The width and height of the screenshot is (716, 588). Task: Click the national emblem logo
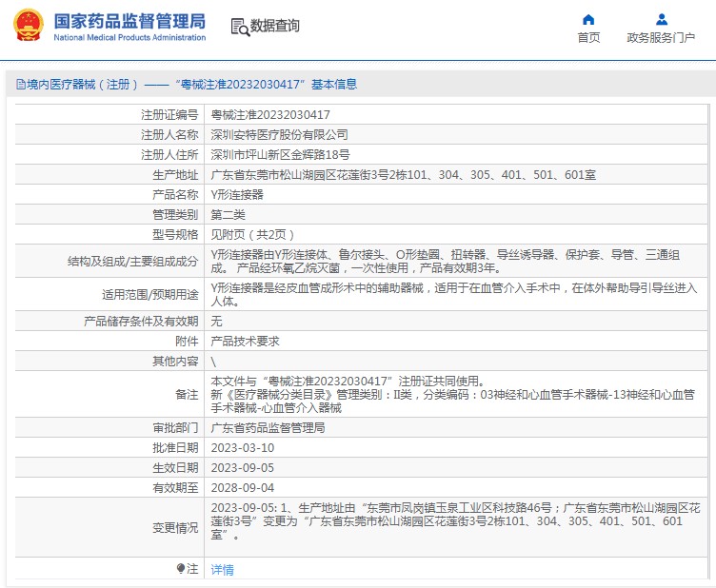27,26
